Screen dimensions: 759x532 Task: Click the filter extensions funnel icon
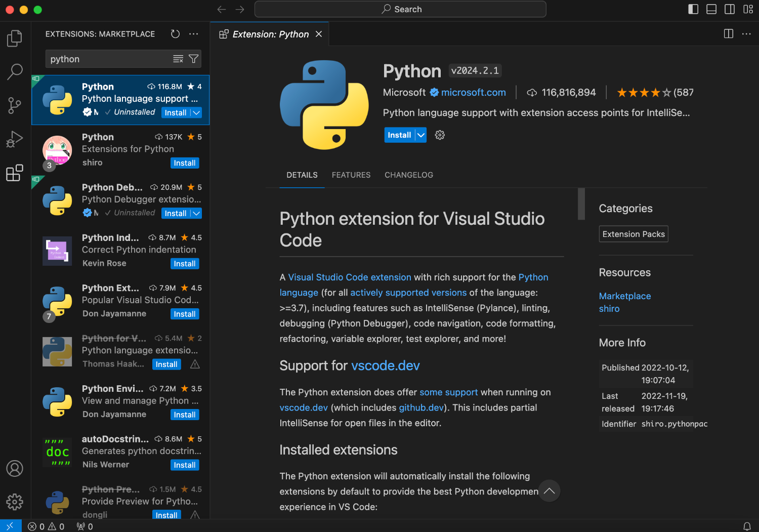point(193,59)
